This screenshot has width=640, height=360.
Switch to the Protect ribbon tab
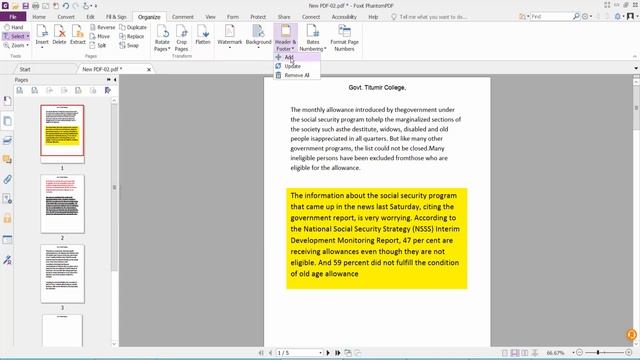(258, 17)
